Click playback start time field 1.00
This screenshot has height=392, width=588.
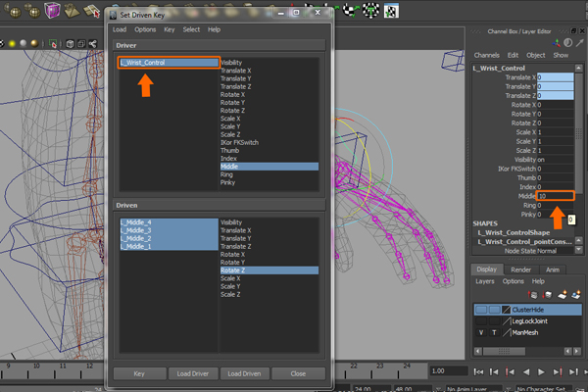(448, 371)
